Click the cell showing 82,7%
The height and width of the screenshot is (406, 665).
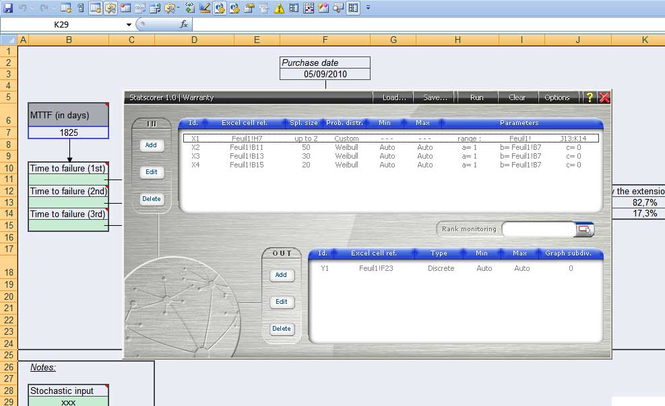click(x=638, y=202)
